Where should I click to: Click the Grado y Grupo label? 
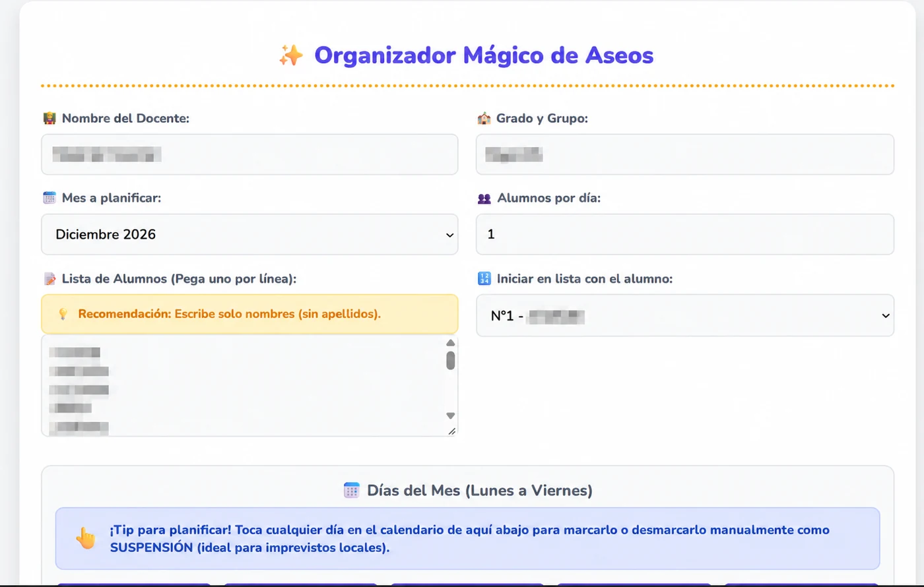tap(542, 119)
